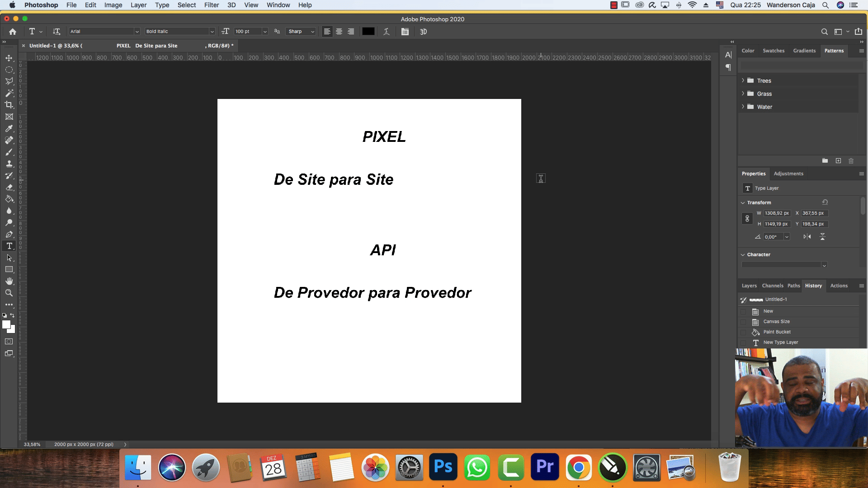Screen dimensions: 868x488
Task: Open the Filter menu
Action: click(x=211, y=5)
